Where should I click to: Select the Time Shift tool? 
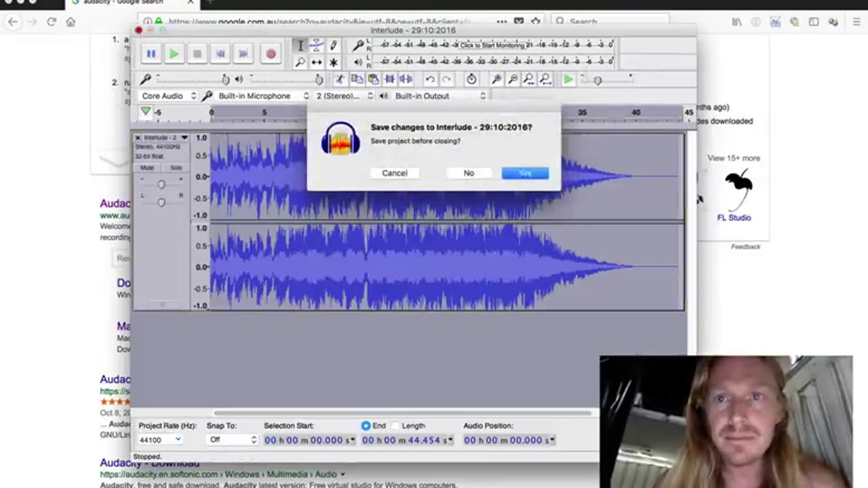[317, 62]
